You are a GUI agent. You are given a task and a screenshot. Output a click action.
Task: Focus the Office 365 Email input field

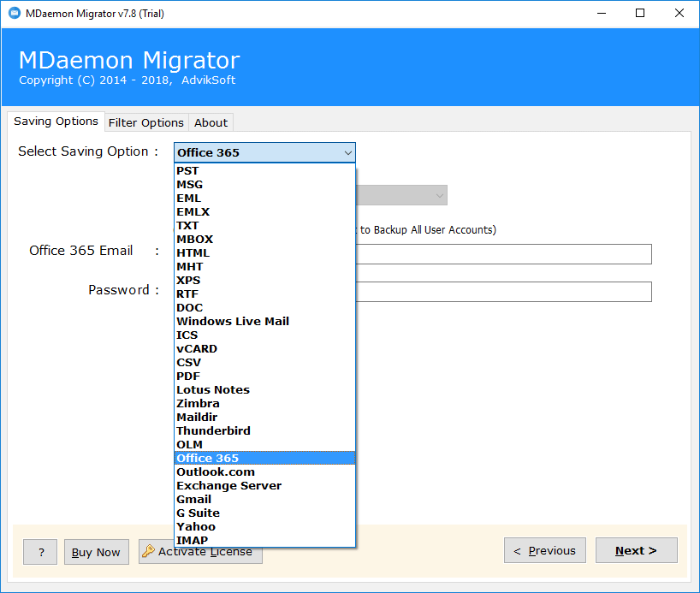point(503,254)
